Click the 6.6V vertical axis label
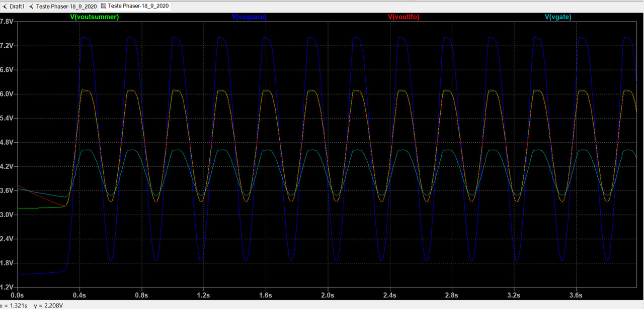The height and width of the screenshot is (309, 644). pos(7,70)
